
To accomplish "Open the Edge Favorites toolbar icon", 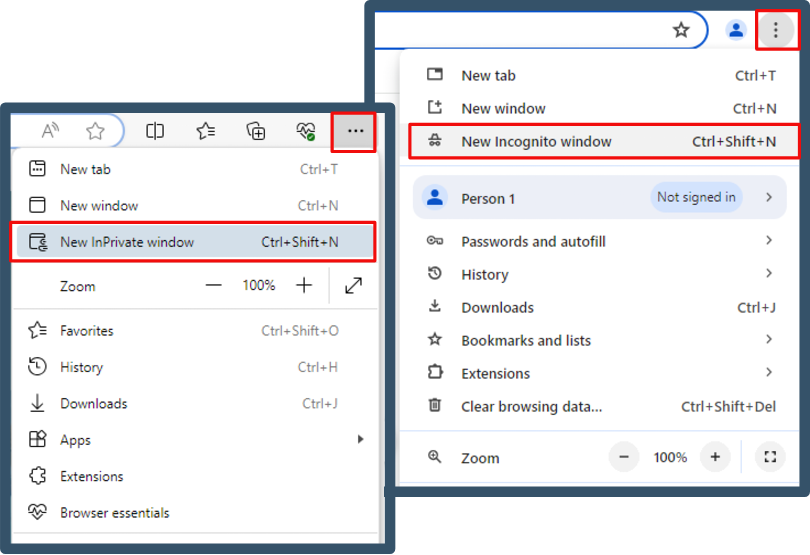I will tap(206, 131).
